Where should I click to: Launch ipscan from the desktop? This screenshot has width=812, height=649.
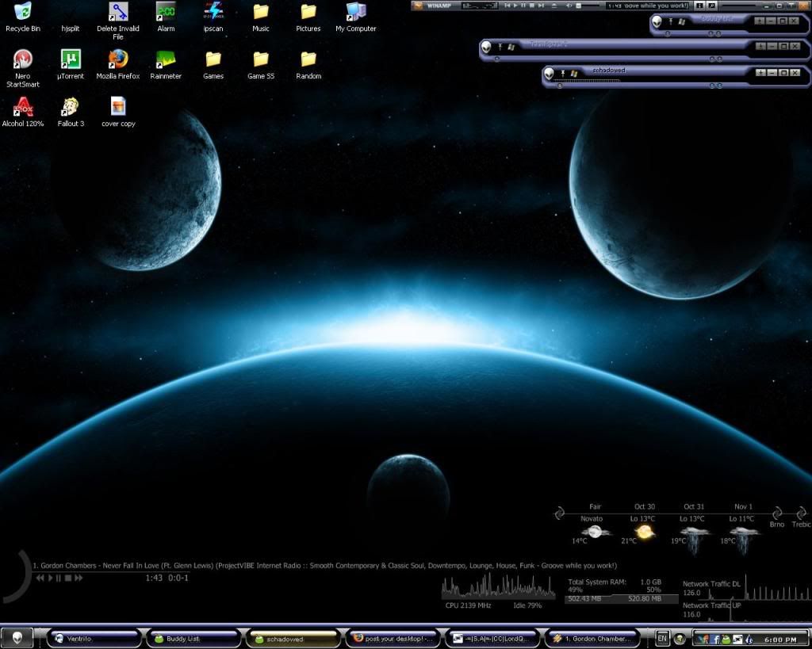(213, 17)
